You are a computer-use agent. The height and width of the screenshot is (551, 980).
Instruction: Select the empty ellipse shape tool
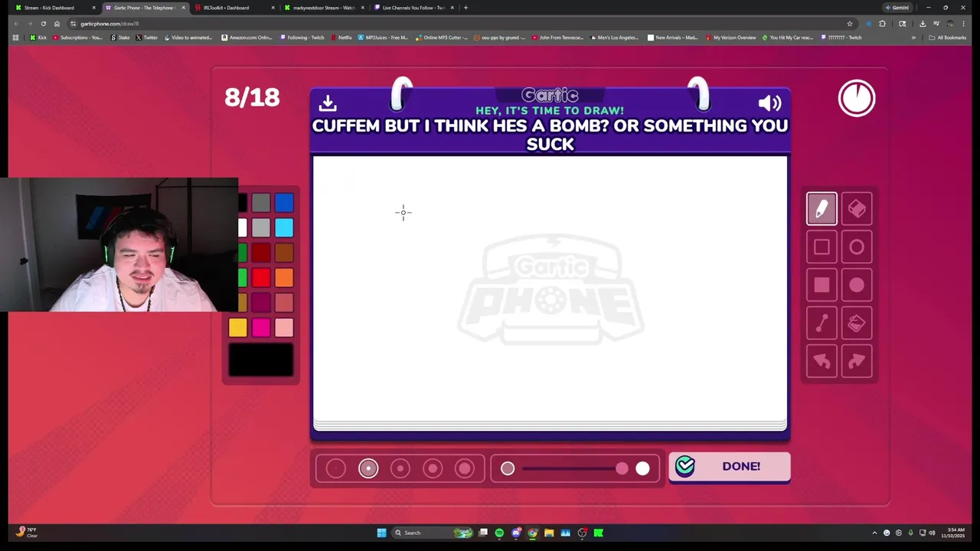pos(857,247)
